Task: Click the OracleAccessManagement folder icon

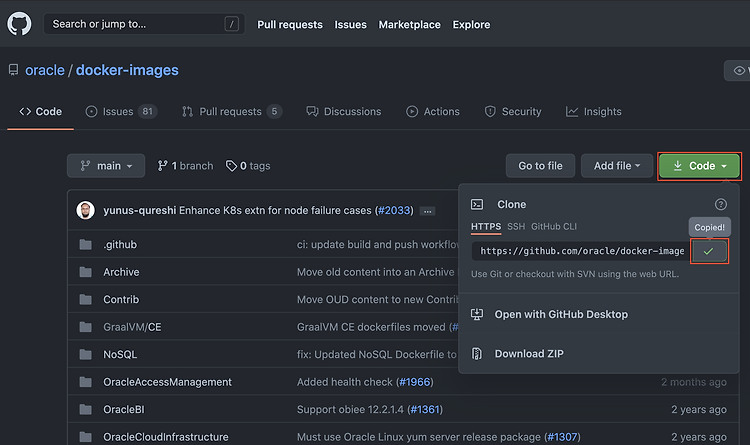Action: [86, 382]
